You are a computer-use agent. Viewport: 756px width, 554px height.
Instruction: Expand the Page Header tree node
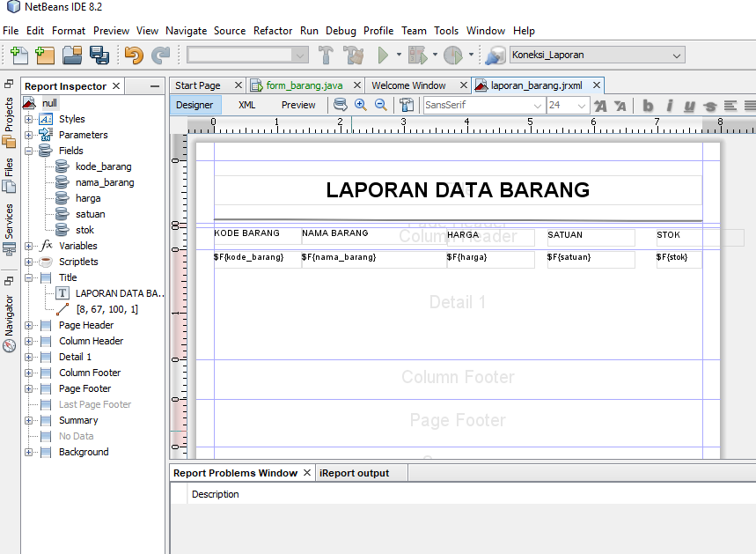pos(31,325)
